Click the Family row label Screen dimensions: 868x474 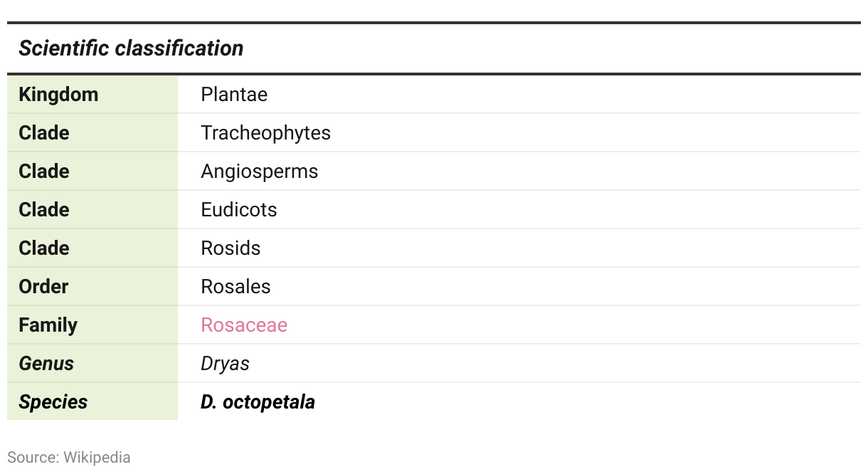point(48,325)
